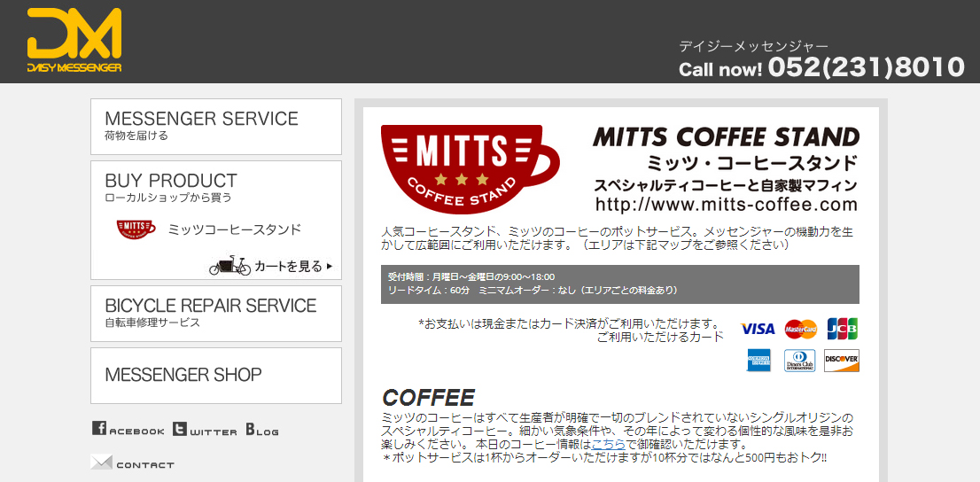This screenshot has width=980, height=482.
Task: Click the large Mitts Coffee Stand logo
Action: 470,169
